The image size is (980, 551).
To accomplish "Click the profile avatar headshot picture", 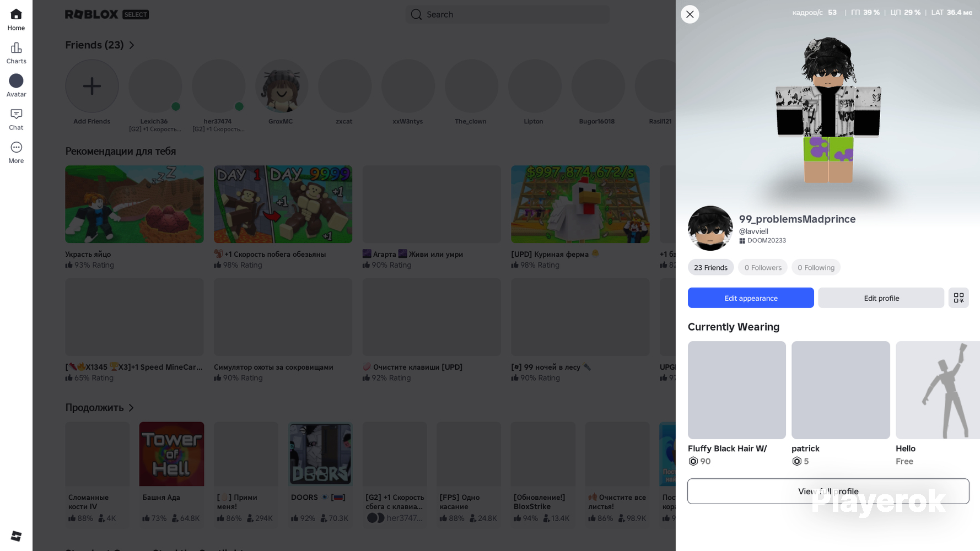I will point(710,228).
